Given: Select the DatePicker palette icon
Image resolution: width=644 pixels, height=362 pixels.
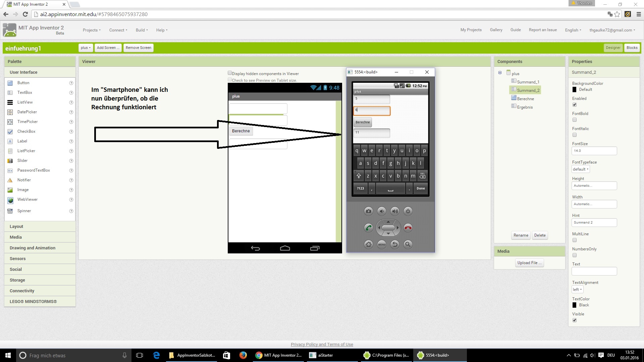Looking at the screenshot, I should (x=10, y=112).
